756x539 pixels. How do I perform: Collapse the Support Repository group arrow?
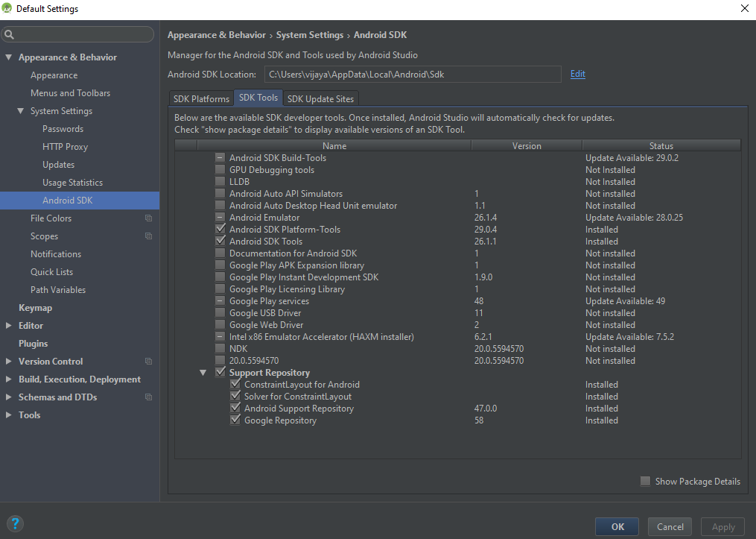[203, 373]
